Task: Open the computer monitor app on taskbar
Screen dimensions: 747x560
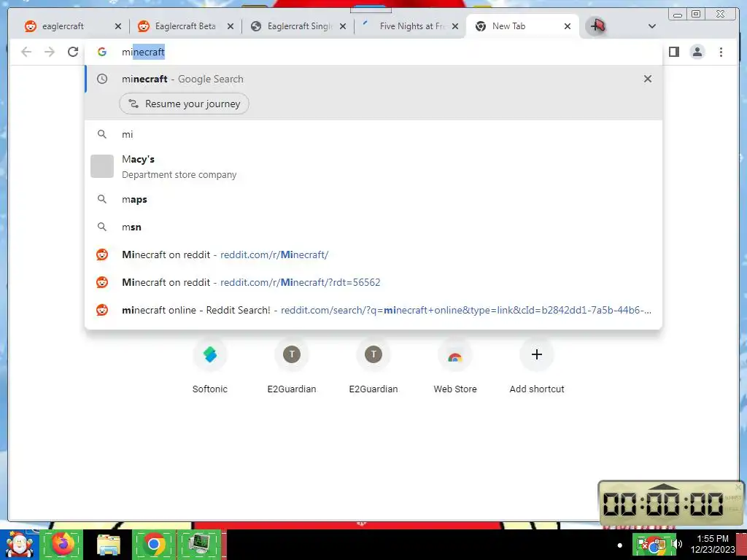Action: pos(199,544)
